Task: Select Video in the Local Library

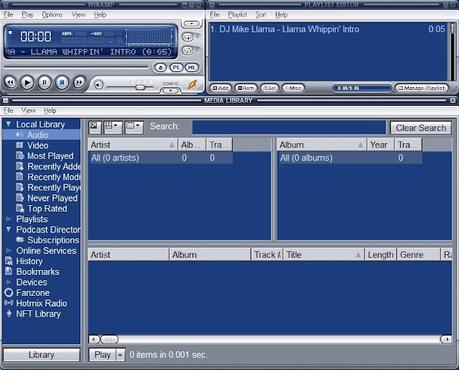Action: click(x=38, y=145)
